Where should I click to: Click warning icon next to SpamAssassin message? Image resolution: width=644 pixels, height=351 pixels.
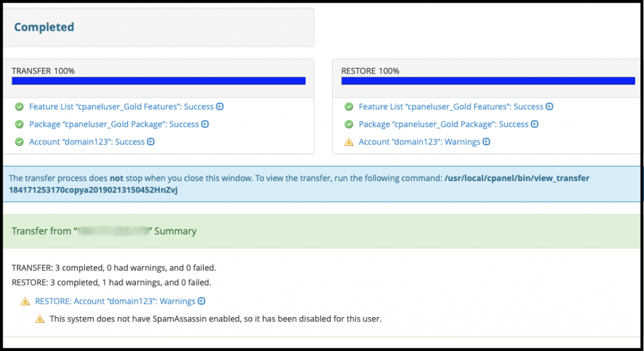coord(40,319)
